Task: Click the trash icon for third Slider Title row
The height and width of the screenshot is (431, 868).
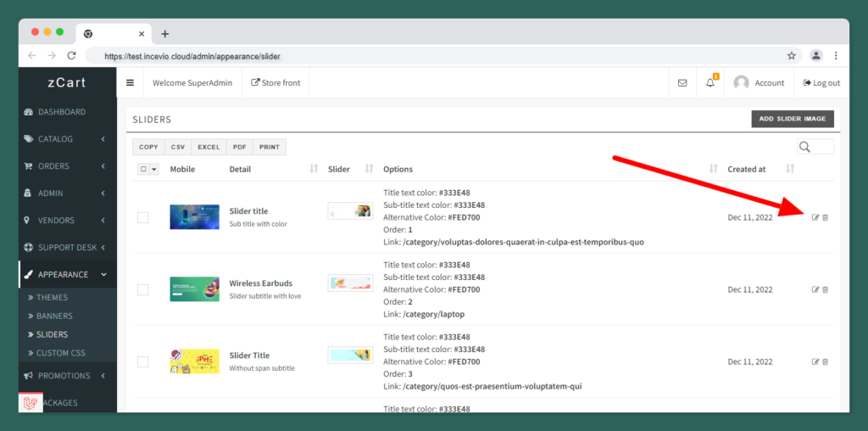Action: coord(826,361)
